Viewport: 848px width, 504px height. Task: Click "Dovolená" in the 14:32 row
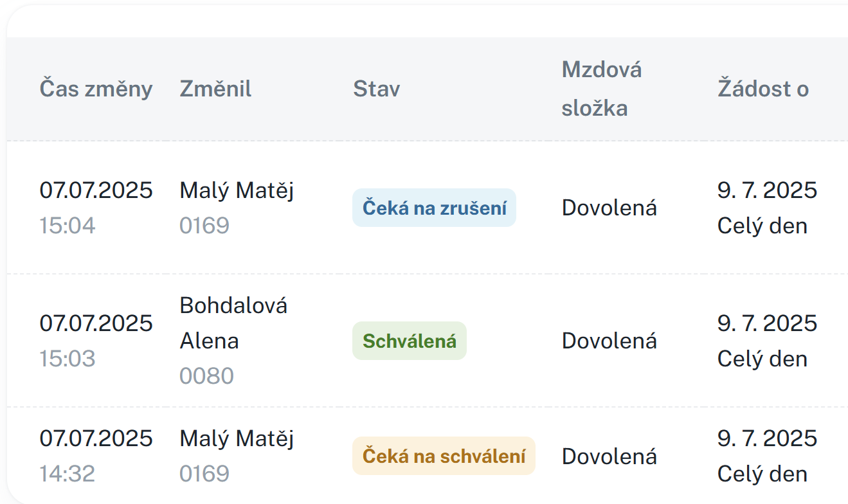(x=609, y=456)
